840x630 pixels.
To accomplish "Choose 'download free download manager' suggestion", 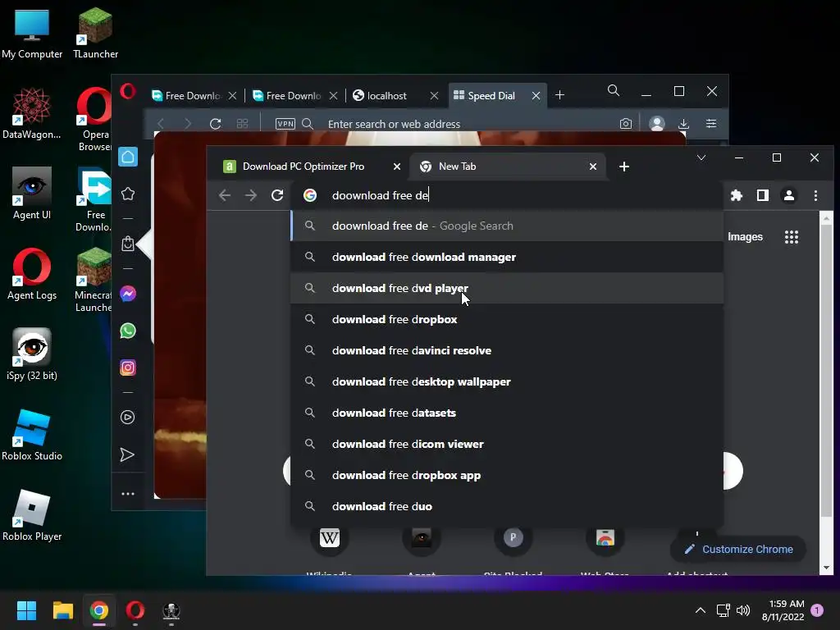I will pyautogui.click(x=507, y=257).
